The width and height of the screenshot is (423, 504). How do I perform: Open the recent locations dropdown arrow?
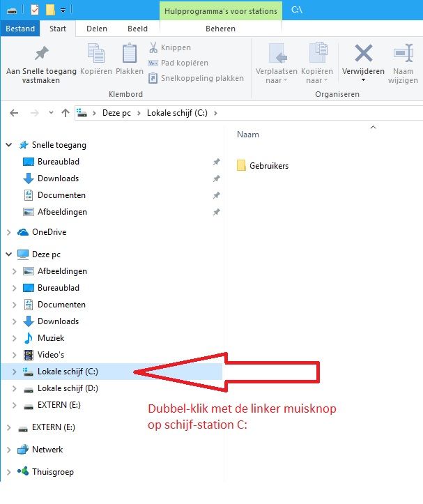(51, 113)
